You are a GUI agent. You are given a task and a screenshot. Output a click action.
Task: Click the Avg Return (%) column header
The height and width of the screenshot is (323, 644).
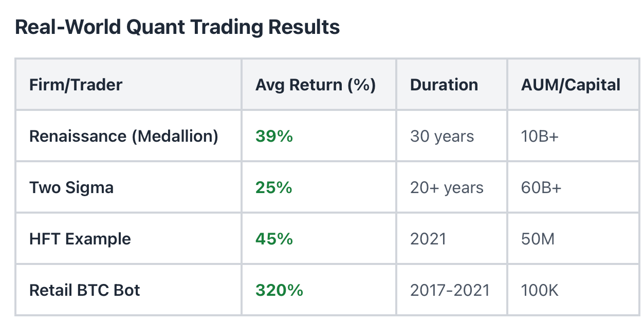click(316, 85)
